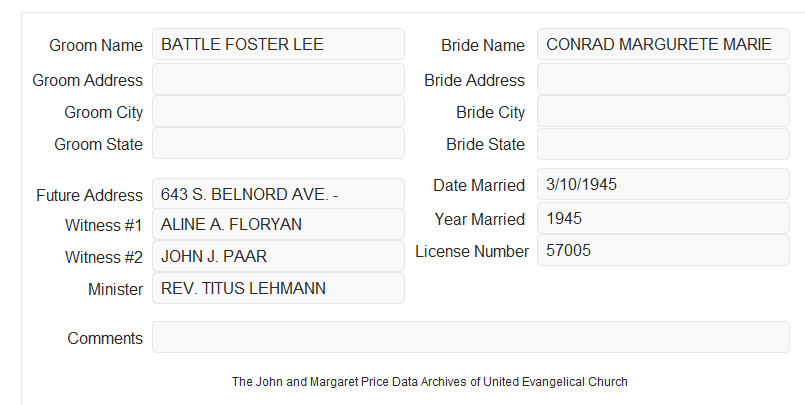Click the Bride City input box
The width and height of the screenshot is (805, 405).
pos(663,111)
